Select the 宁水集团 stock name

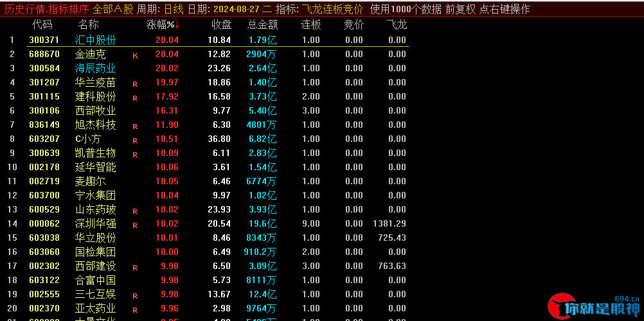coord(95,195)
